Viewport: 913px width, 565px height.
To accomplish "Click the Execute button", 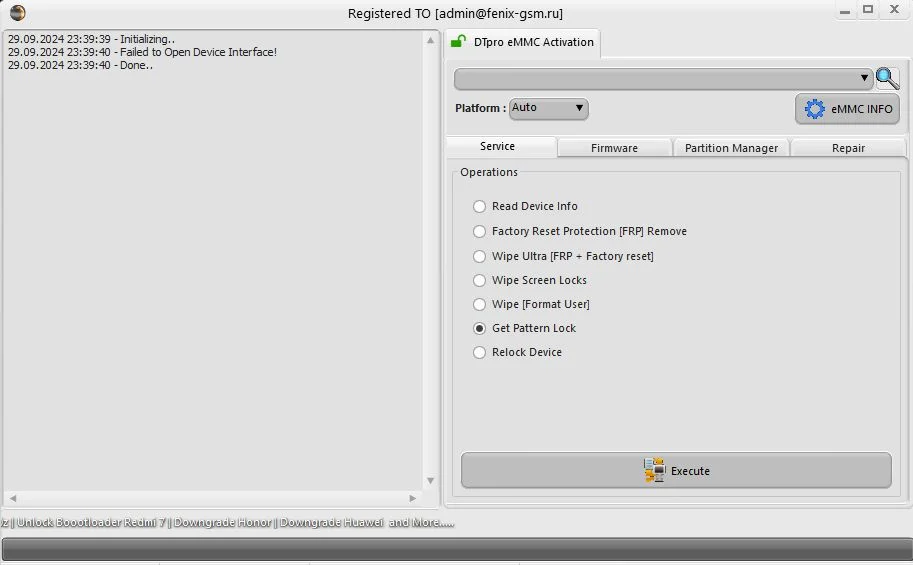I will click(676, 470).
